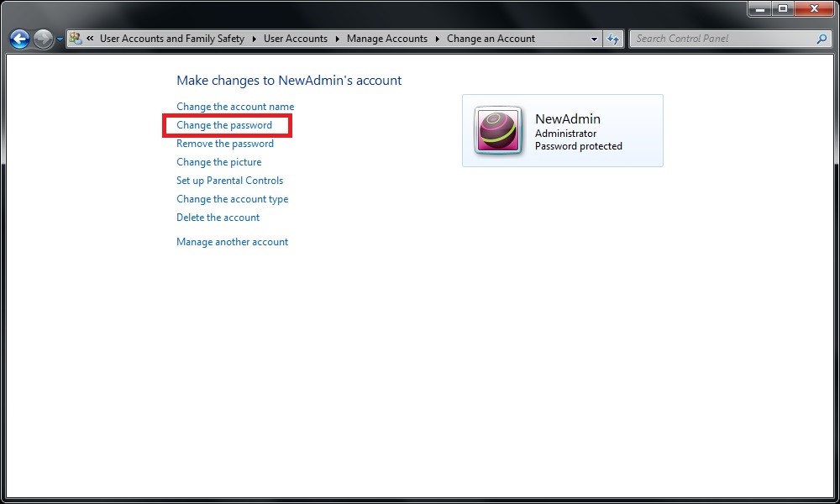Viewport: 840px width, 504px height.
Task: Open Change the account name
Action: click(234, 107)
